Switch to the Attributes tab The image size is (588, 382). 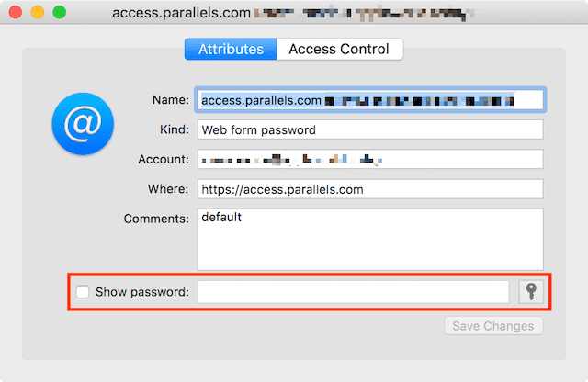(231, 50)
